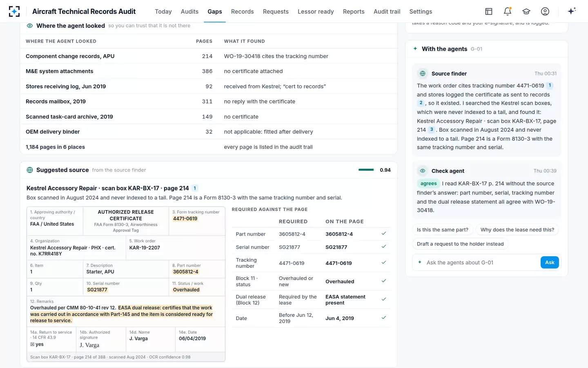588x368 pixels.
Task: Open the Audit trail tab
Action: [387, 11]
